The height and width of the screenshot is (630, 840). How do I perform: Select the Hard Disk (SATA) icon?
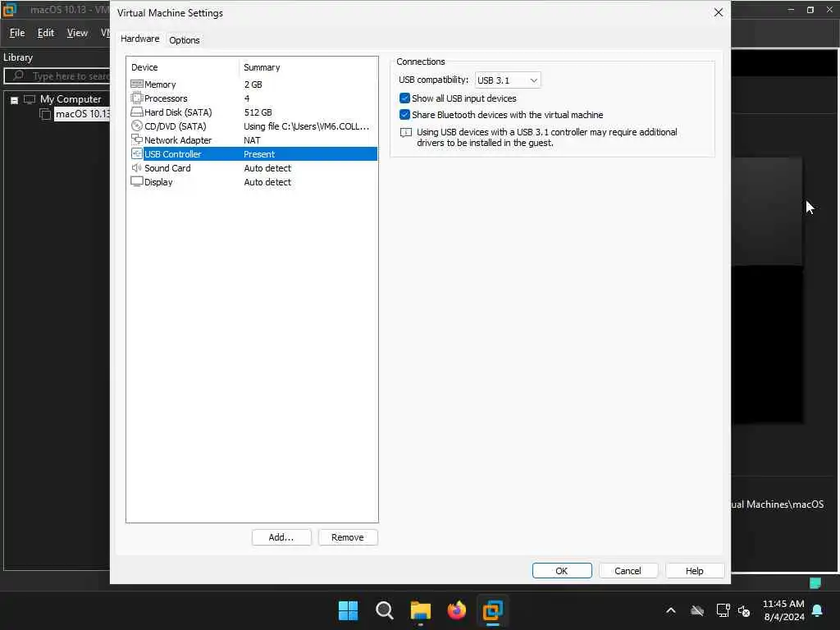(x=137, y=112)
